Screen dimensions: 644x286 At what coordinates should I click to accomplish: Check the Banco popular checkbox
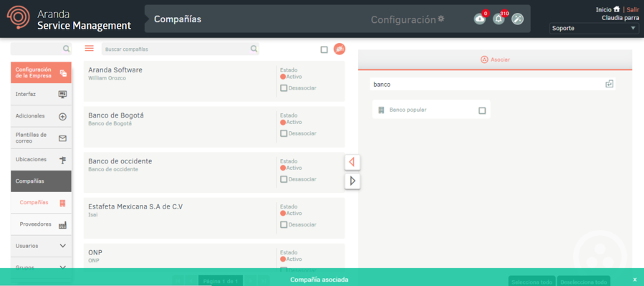tap(482, 110)
